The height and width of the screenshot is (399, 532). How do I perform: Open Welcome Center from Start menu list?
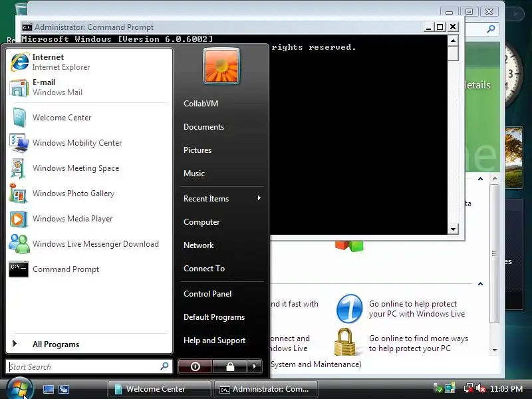tap(89, 118)
